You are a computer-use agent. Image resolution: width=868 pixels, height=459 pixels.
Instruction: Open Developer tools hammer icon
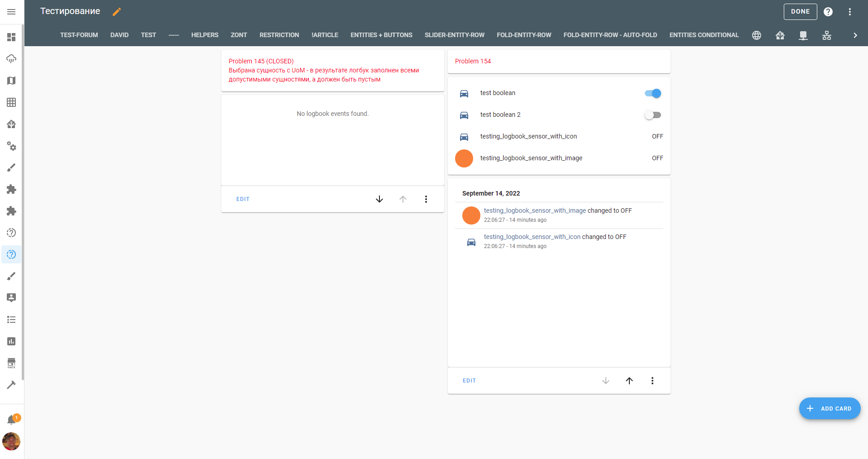click(11, 385)
